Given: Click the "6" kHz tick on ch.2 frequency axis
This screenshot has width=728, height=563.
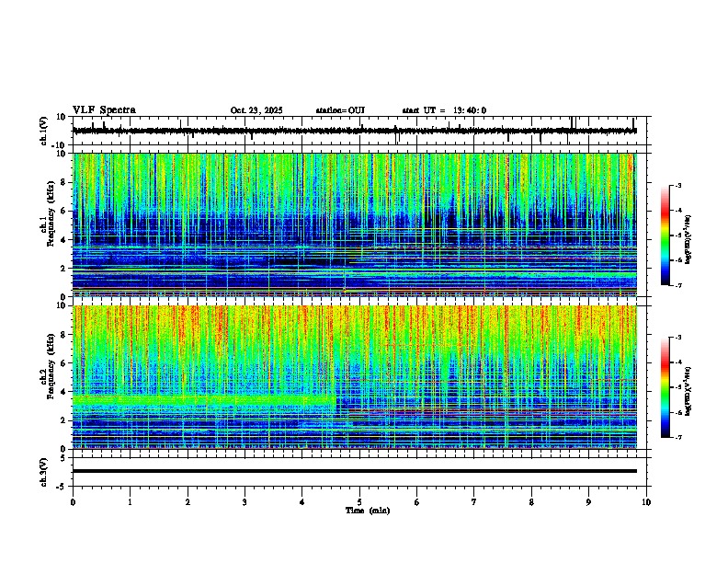Looking at the screenshot, I should [x=64, y=362].
